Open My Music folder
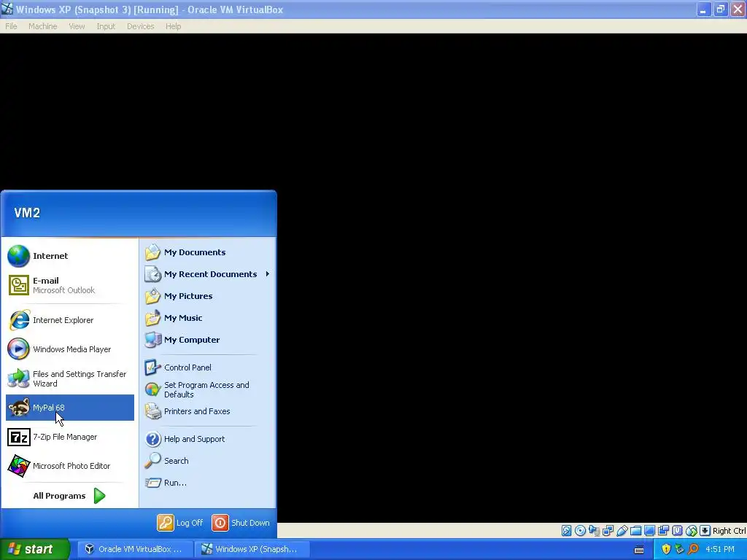747x560 pixels. point(208,318)
